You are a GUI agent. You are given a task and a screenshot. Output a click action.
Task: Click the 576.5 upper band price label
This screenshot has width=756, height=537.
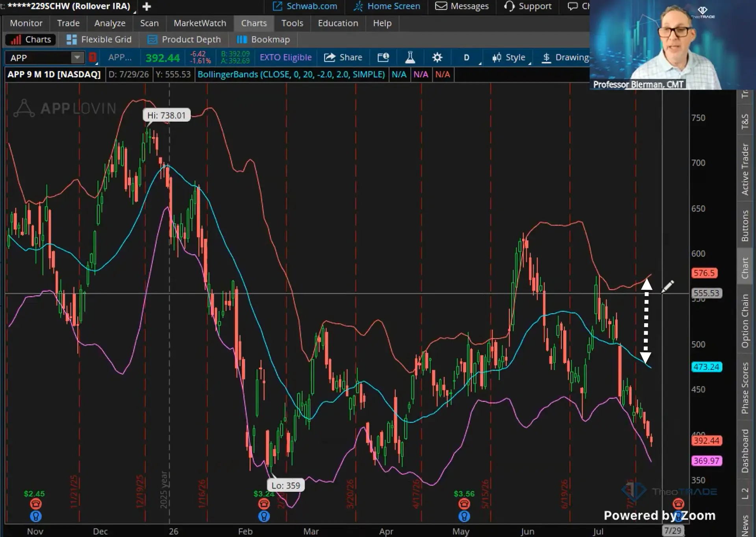click(704, 273)
